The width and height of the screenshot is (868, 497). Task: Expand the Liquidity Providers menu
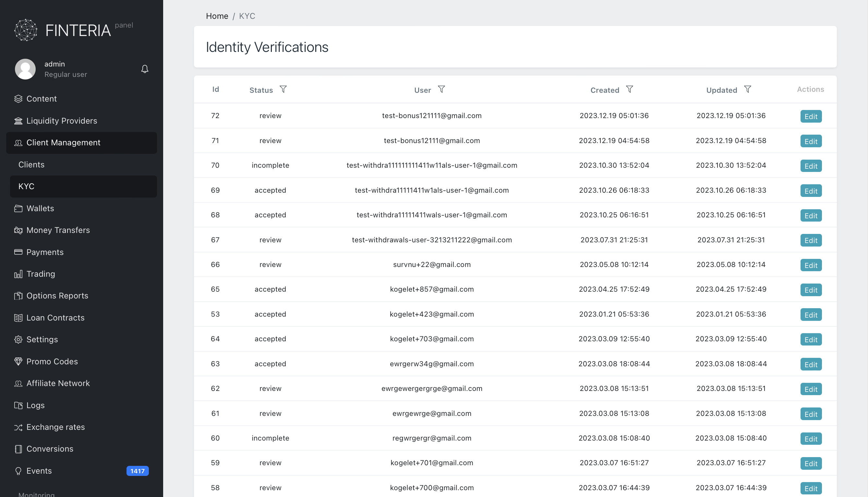pos(62,121)
